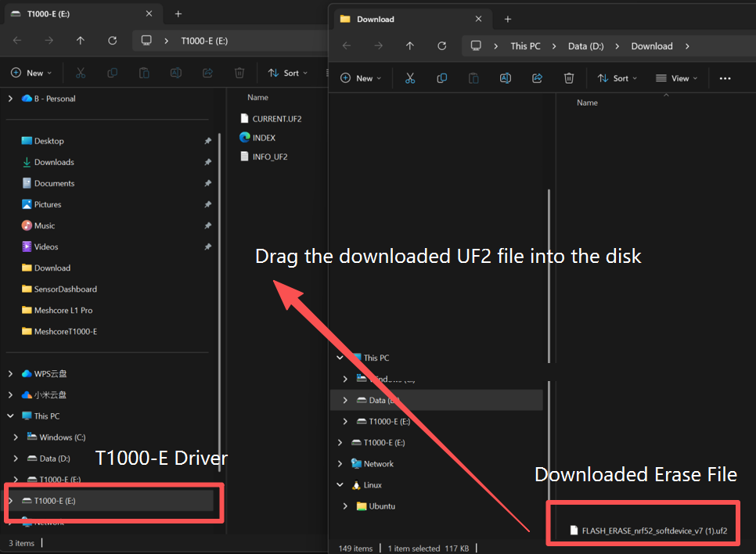The width and height of the screenshot is (756, 554).
Task: Select the FLASH_ERASE_nrf52_softdevice_v7 (1).uf2 file
Action: tap(654, 531)
